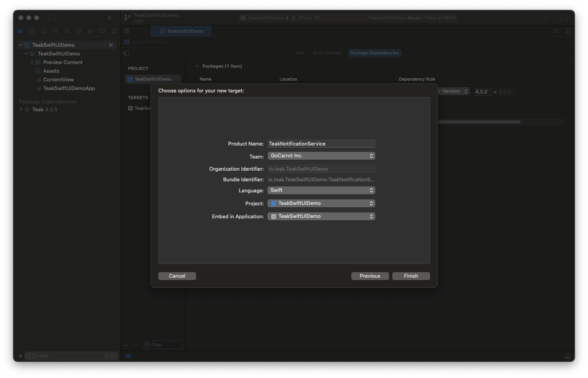Open the Issue navigator warning icon
The height and width of the screenshot is (378, 588).
[67, 31]
